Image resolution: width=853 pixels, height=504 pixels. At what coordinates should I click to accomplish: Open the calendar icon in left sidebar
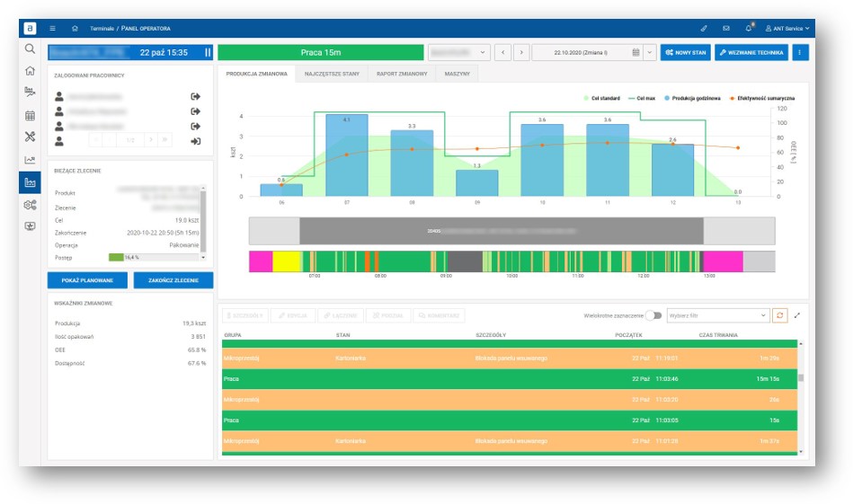(x=30, y=115)
